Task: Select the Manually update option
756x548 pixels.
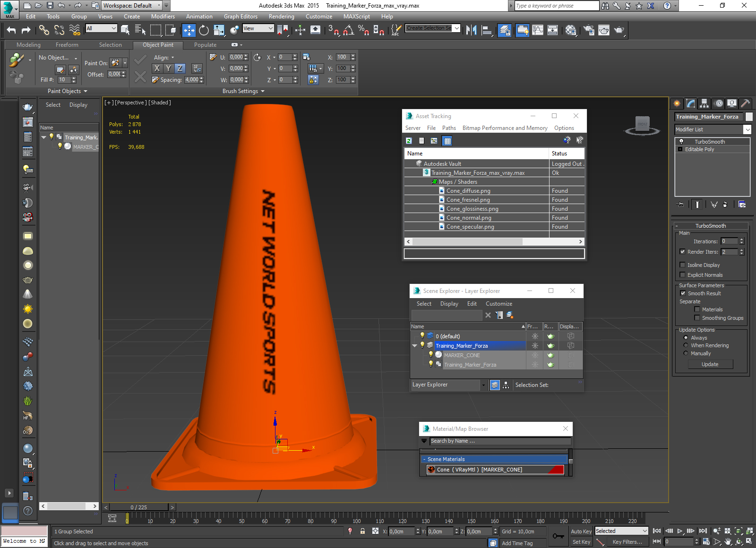Action: [686, 353]
